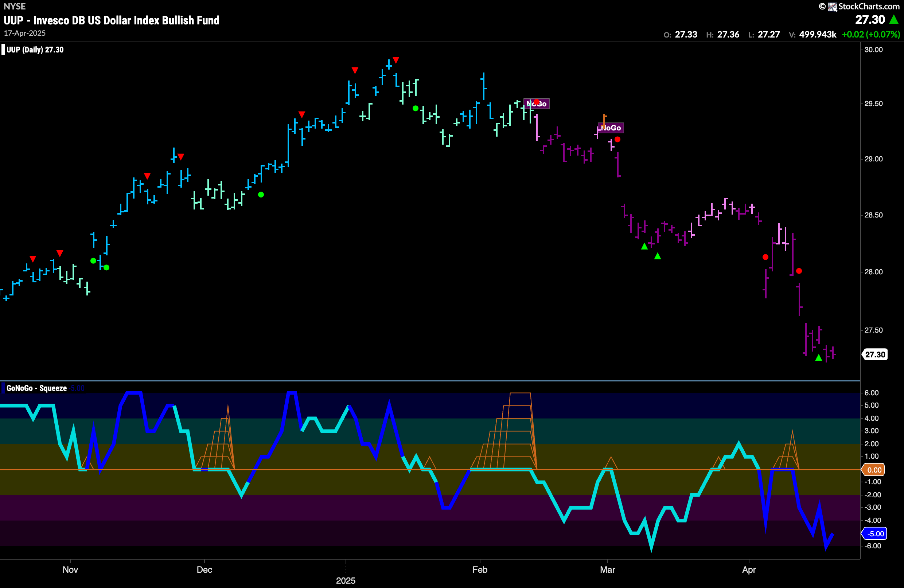Click the 6.00 oscillator axis label

pos(871,393)
